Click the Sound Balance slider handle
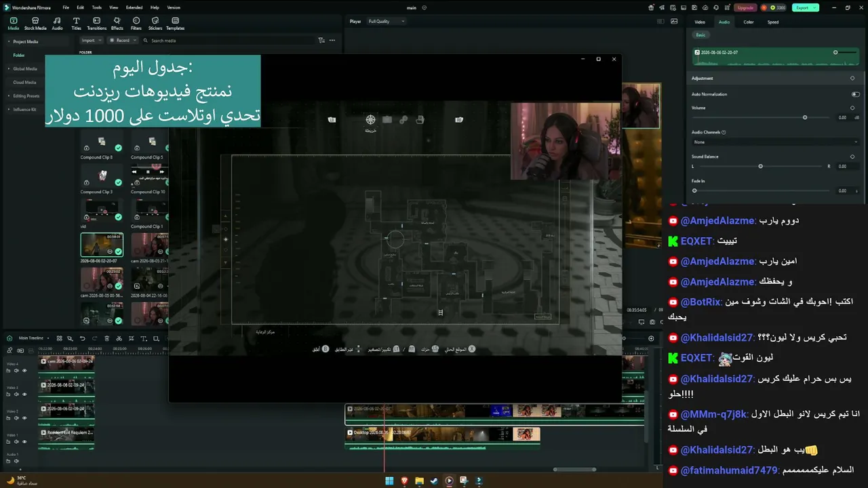Image resolution: width=868 pixels, height=488 pixels. (760, 166)
